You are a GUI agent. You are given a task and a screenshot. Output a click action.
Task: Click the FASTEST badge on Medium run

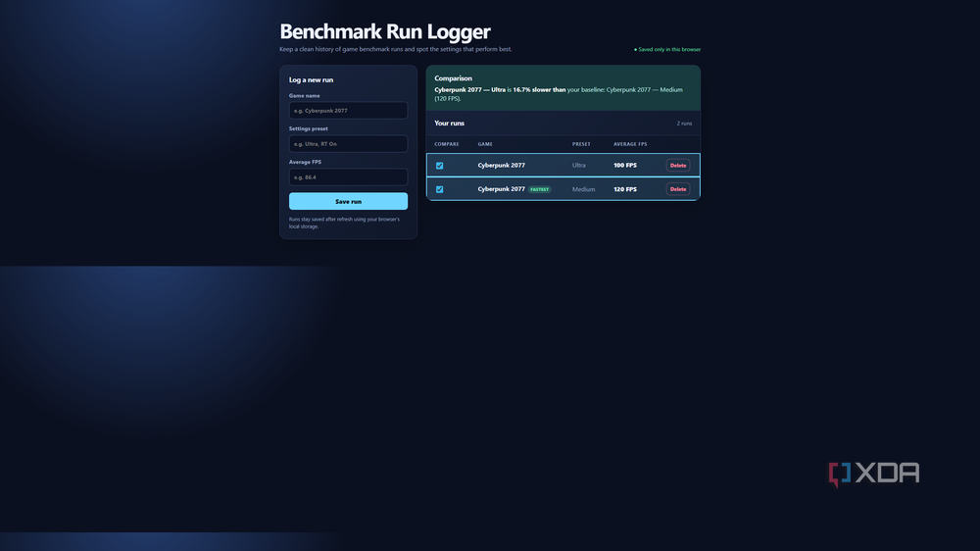click(539, 189)
